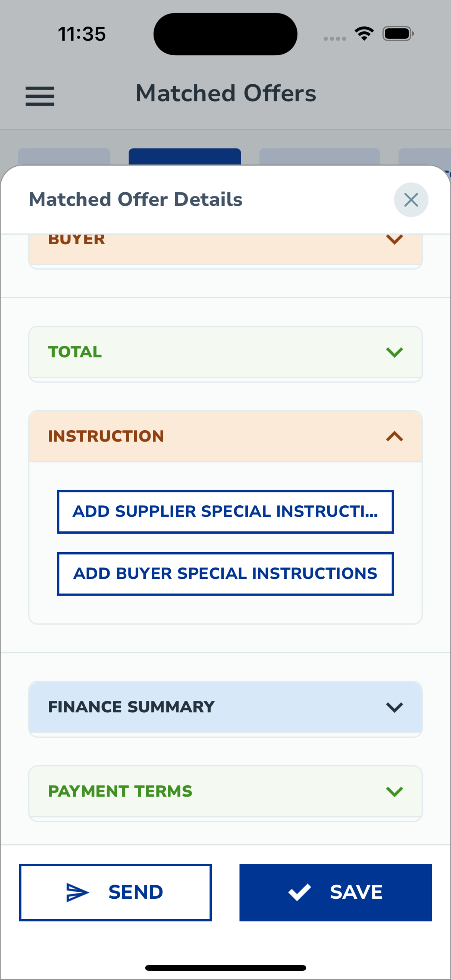Send the matched offer
The height and width of the screenshot is (980, 451).
point(115,893)
